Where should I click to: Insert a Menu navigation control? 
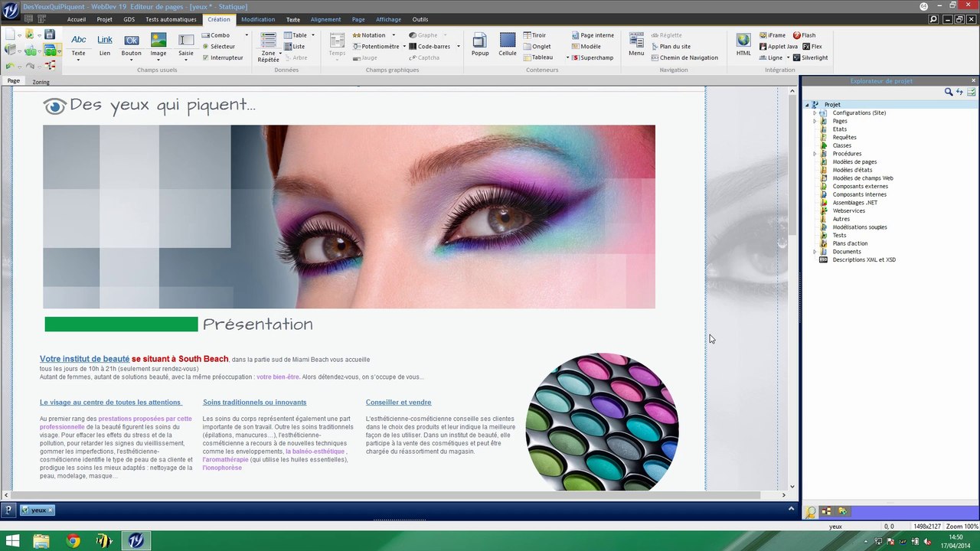pos(636,45)
